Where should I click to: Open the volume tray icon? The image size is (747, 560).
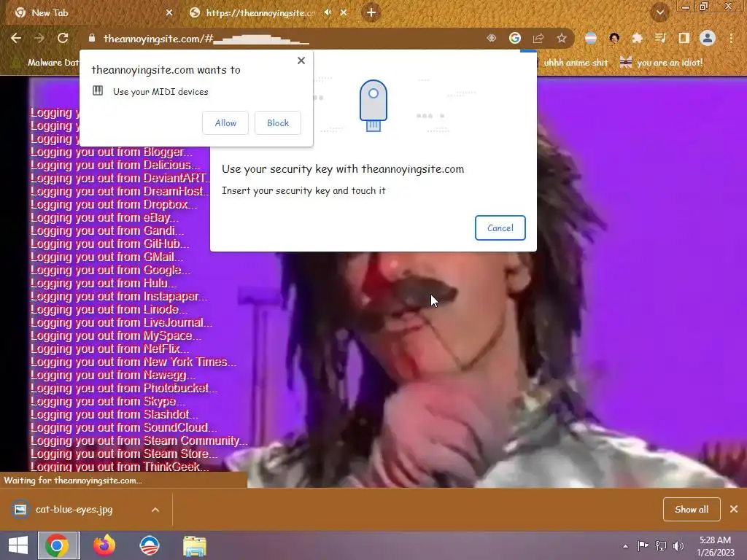click(x=678, y=545)
